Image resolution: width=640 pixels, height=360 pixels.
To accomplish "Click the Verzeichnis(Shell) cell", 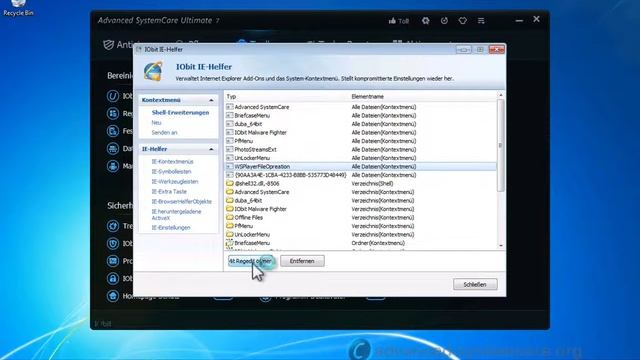I will [372, 184].
